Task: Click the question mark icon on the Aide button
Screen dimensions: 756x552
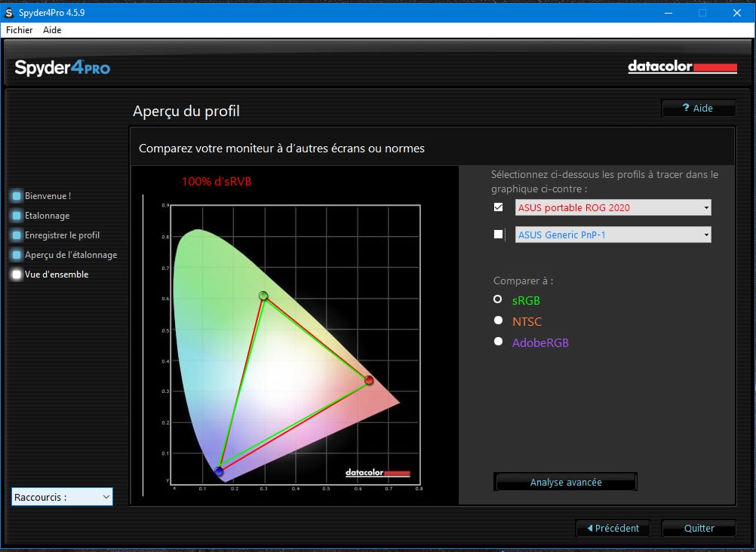Action: click(x=687, y=108)
